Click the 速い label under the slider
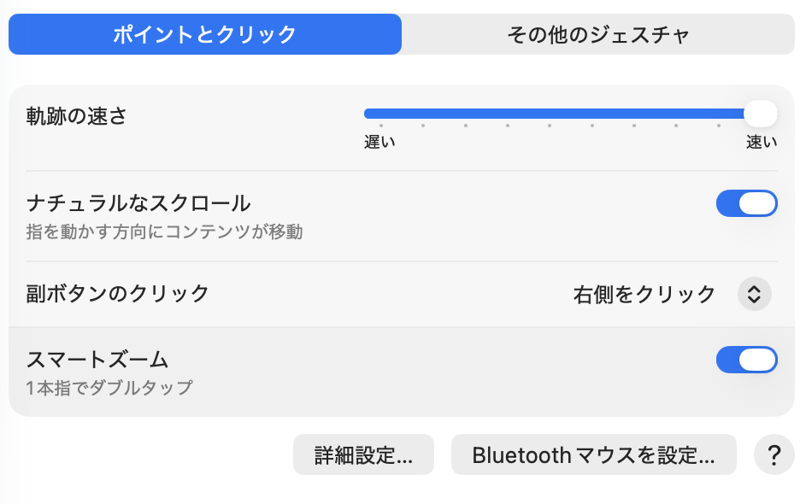The image size is (812, 504). click(762, 143)
